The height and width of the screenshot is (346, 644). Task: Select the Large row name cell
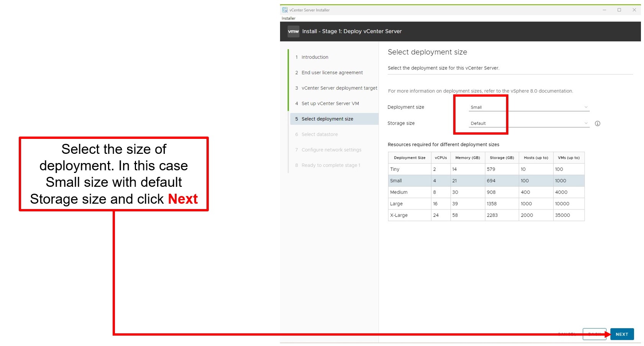pyautogui.click(x=410, y=204)
